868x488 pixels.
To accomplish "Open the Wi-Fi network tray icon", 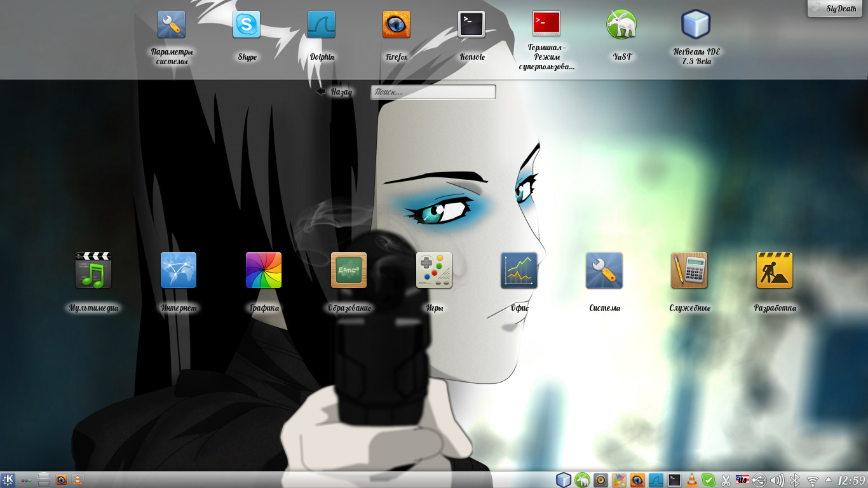I will (812, 480).
